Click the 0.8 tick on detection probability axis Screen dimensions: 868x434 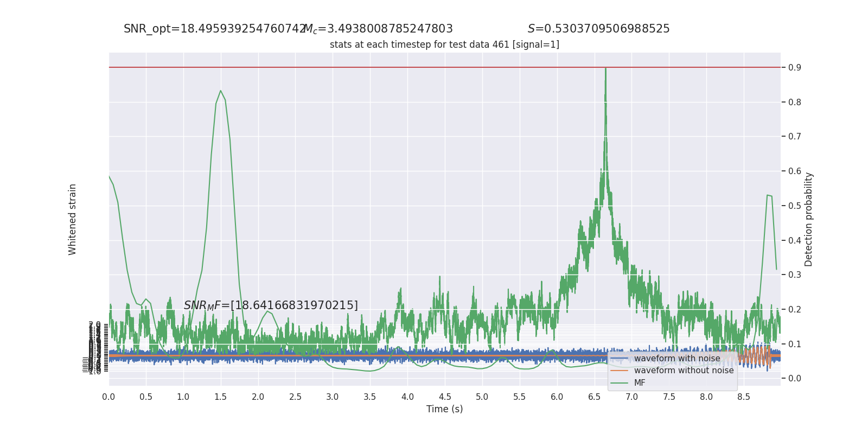795,102
